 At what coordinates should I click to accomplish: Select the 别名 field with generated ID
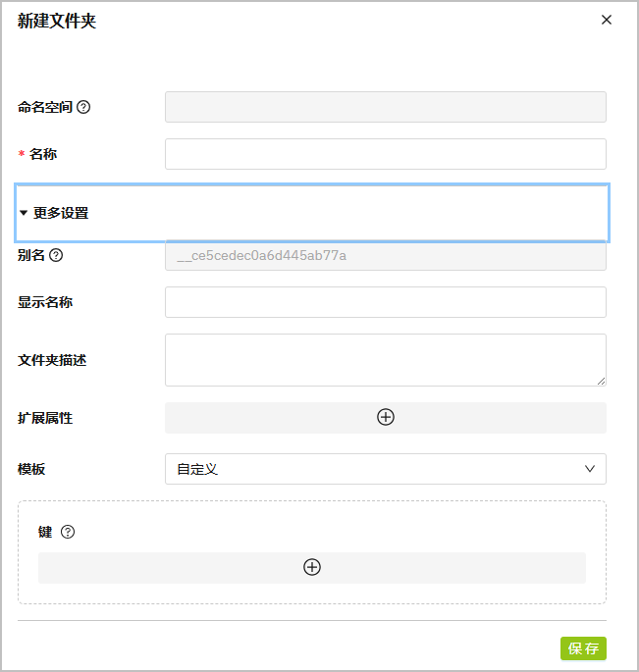tap(385, 256)
